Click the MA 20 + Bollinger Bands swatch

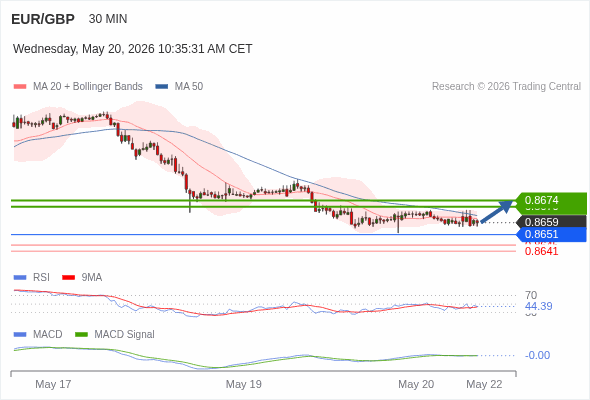coord(20,87)
